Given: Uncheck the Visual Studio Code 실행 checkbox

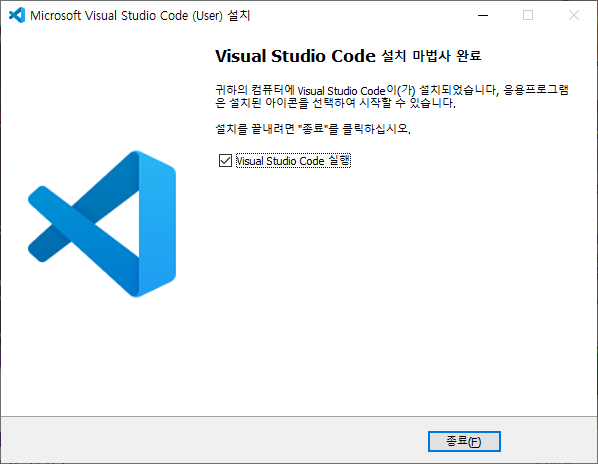Looking at the screenshot, I should [225, 161].
